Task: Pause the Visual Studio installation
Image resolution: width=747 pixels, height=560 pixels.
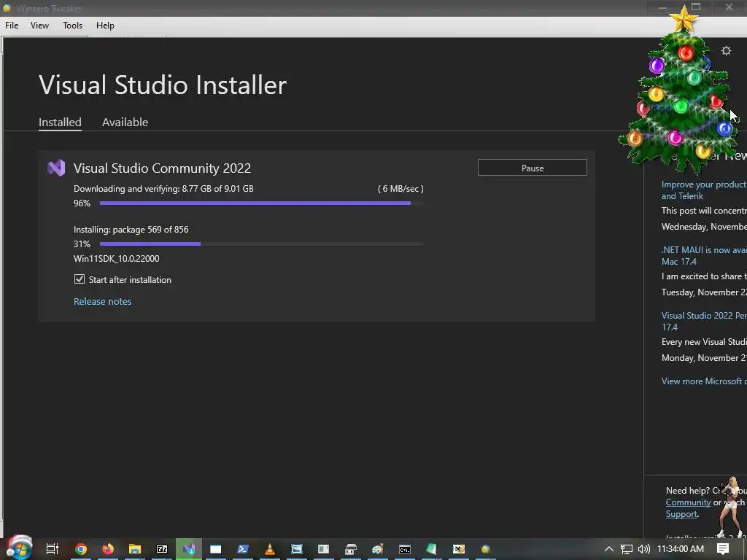Action: [x=532, y=168]
